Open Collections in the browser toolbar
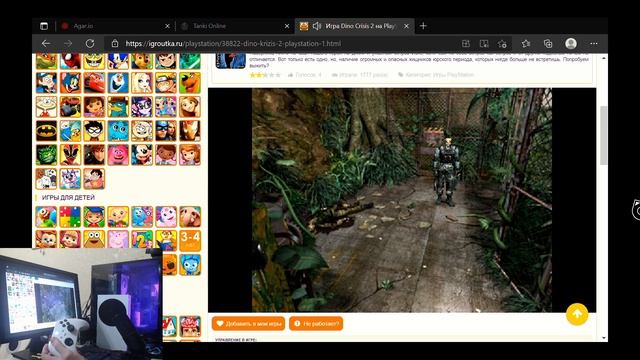Image resolution: width=640 pixels, height=360 pixels. tap(548, 43)
